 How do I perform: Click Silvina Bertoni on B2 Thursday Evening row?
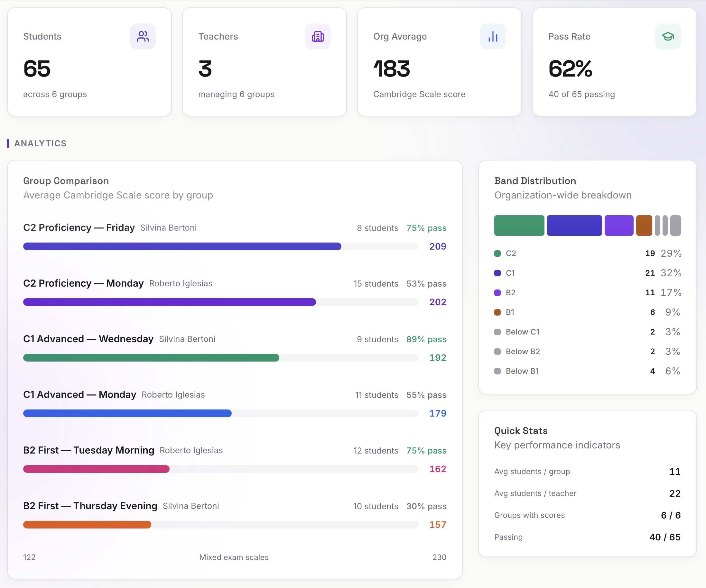pyautogui.click(x=191, y=506)
